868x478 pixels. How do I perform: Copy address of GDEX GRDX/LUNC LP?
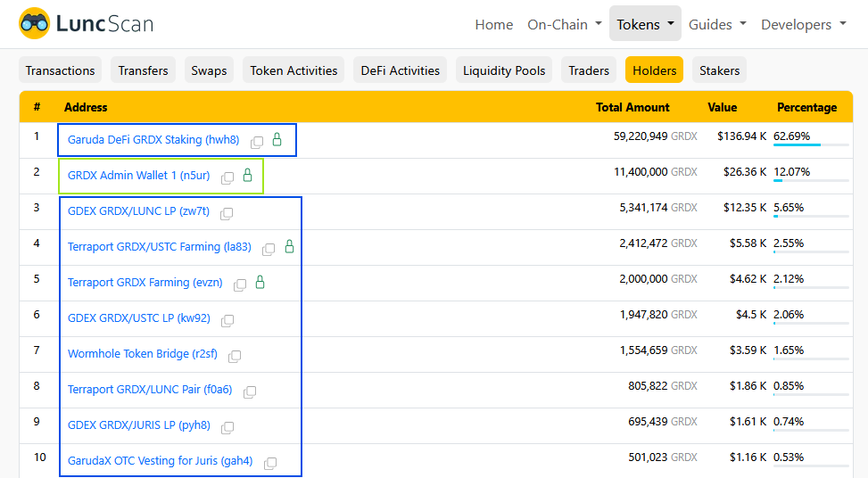coord(227,213)
